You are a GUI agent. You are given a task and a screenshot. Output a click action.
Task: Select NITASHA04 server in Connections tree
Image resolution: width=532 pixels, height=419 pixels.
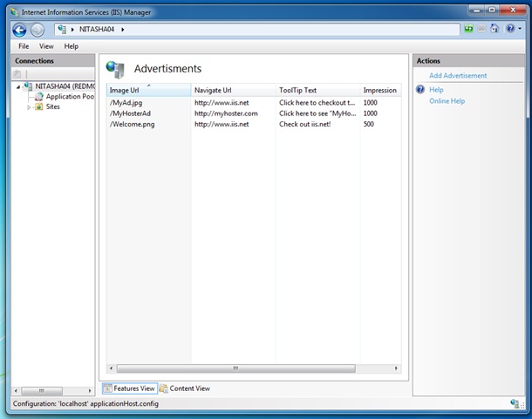65,86
